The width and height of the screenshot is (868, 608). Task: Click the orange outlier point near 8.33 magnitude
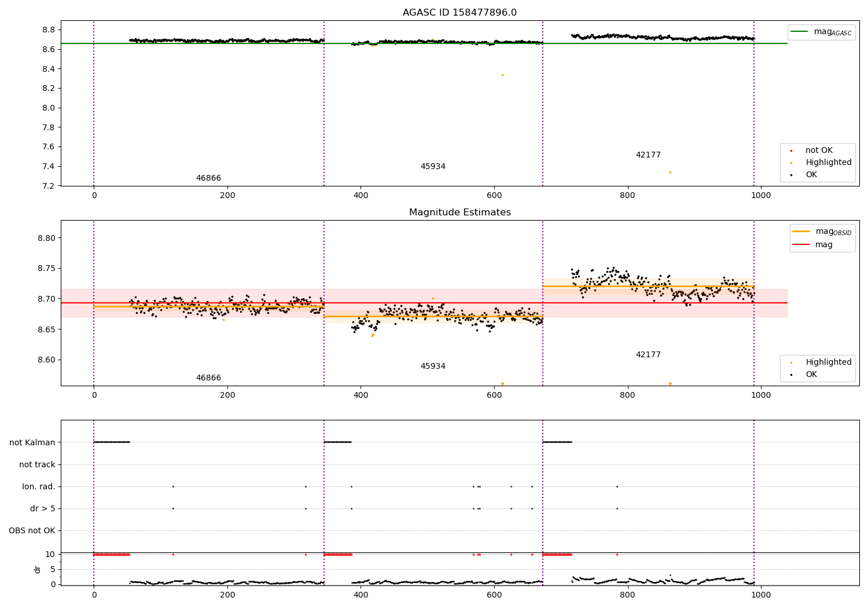tap(502, 75)
